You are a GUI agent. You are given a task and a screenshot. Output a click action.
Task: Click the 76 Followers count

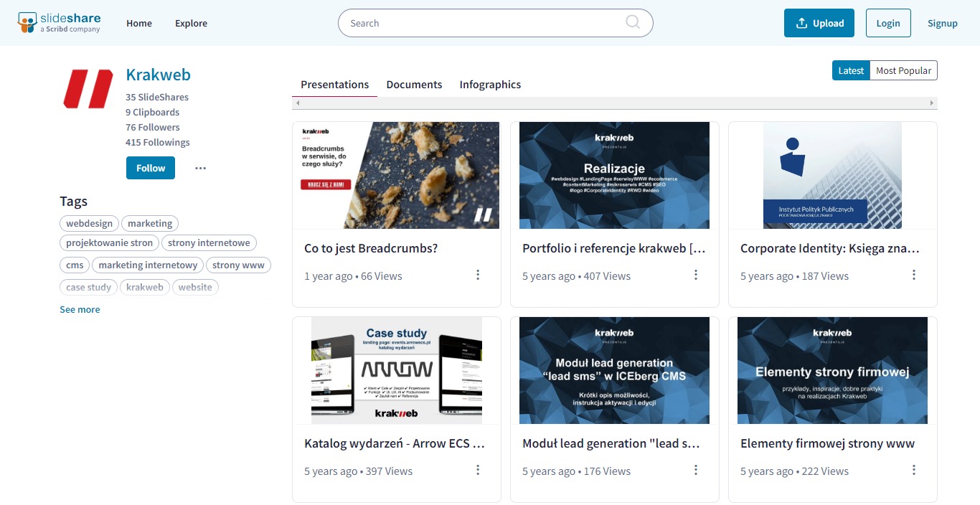(152, 127)
